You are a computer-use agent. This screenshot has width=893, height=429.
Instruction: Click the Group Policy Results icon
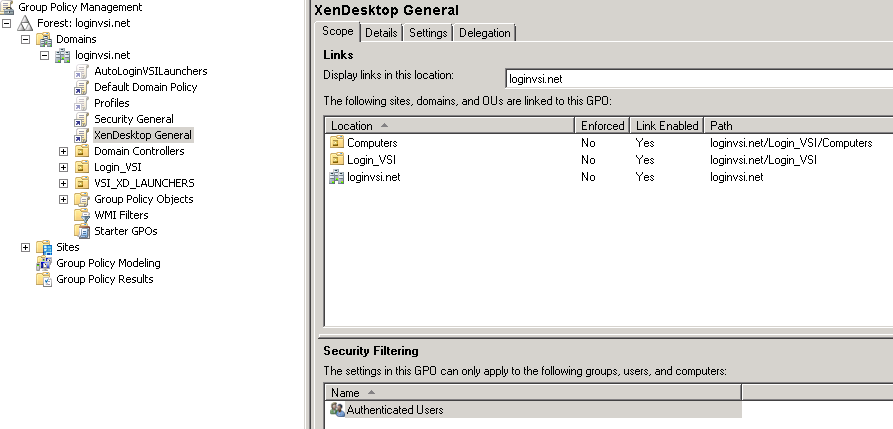[44, 279]
